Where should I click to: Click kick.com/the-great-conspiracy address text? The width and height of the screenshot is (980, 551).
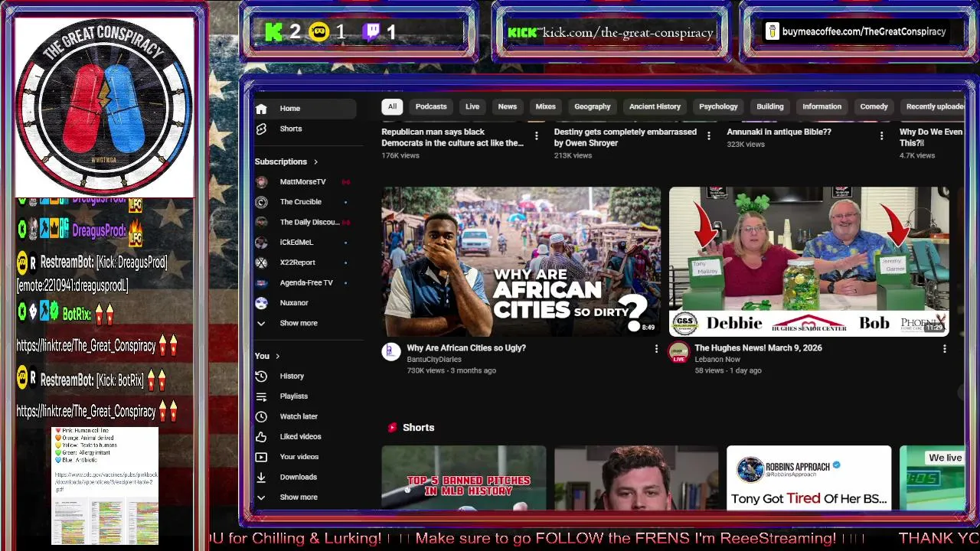pos(628,33)
